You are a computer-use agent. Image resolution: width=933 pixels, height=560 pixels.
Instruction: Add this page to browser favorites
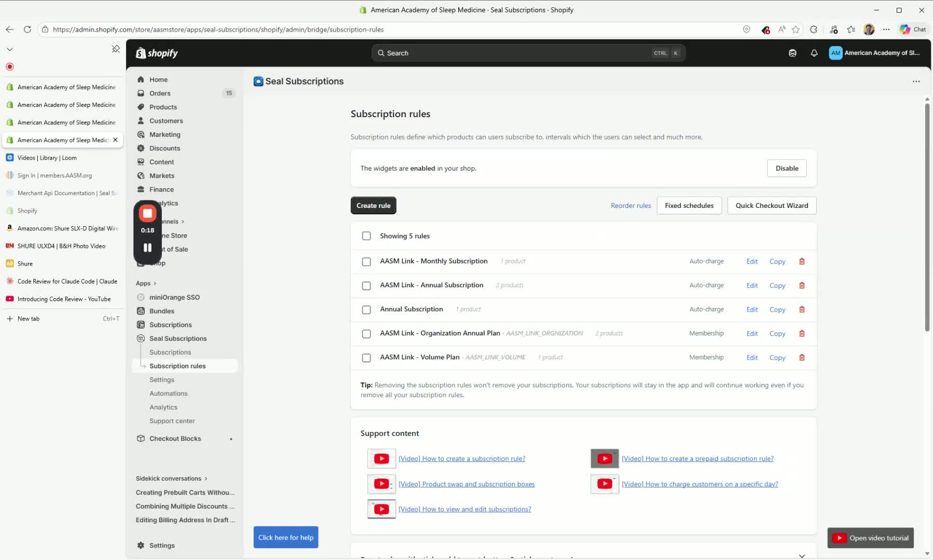pyautogui.click(x=795, y=30)
